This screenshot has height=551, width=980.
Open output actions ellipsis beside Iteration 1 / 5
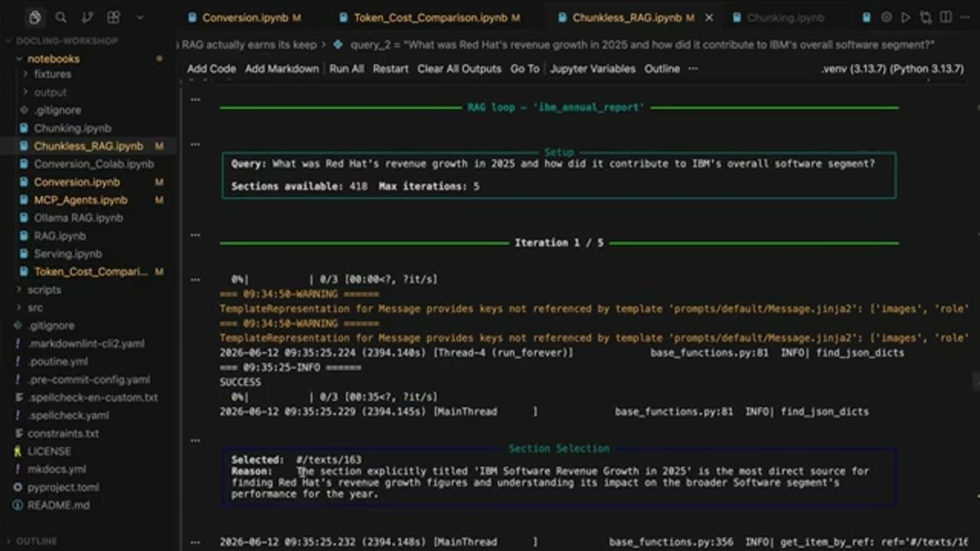coord(196,235)
